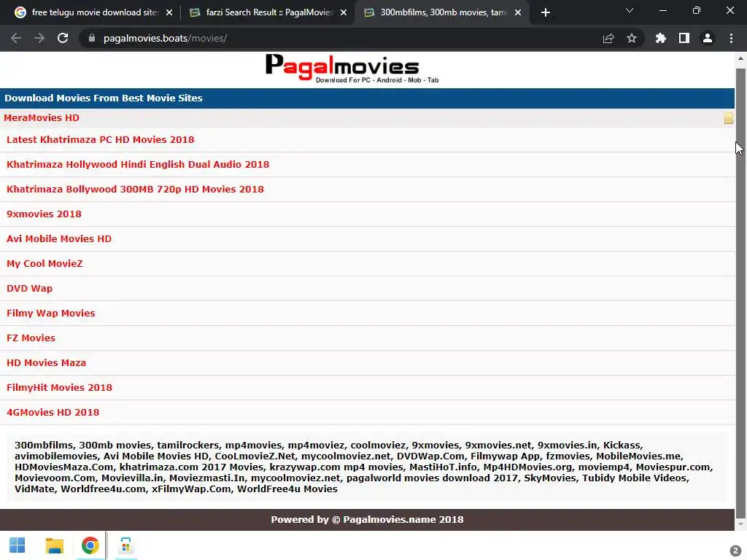Open the Chrome profile avatar

pos(708,38)
